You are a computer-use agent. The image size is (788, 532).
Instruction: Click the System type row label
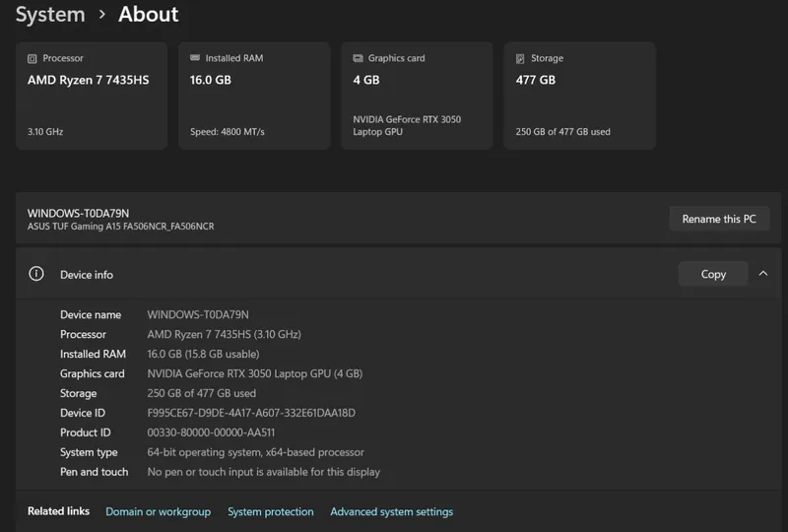[x=89, y=452]
